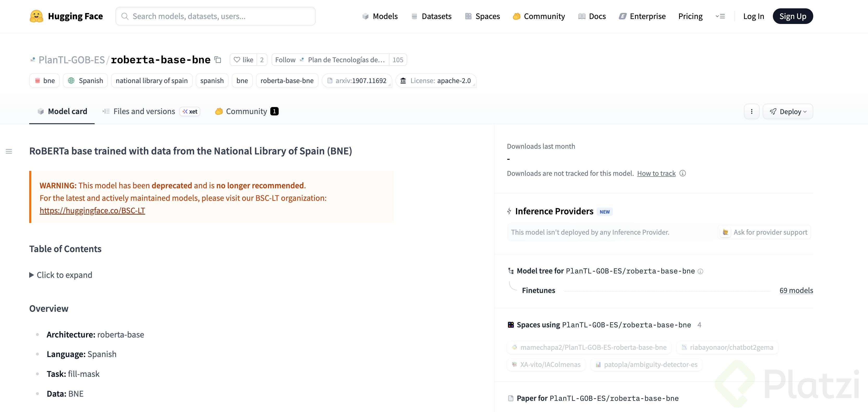Click Ask for provider support

764,232
